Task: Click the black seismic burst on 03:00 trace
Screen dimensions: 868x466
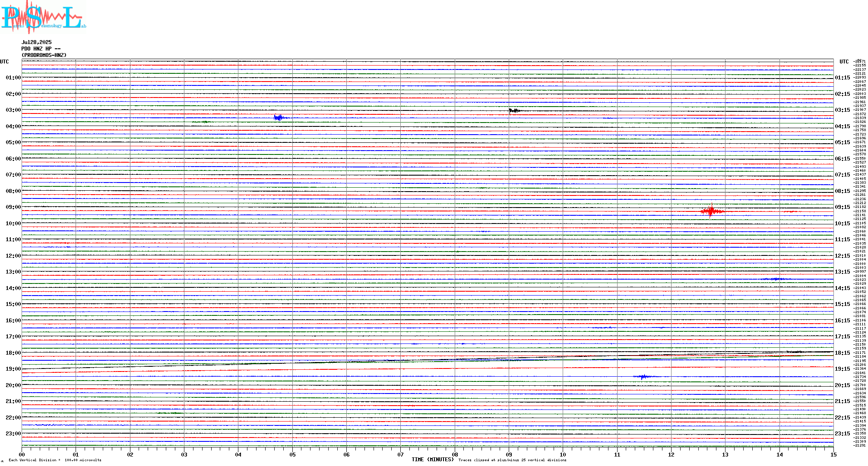Action: [x=514, y=111]
